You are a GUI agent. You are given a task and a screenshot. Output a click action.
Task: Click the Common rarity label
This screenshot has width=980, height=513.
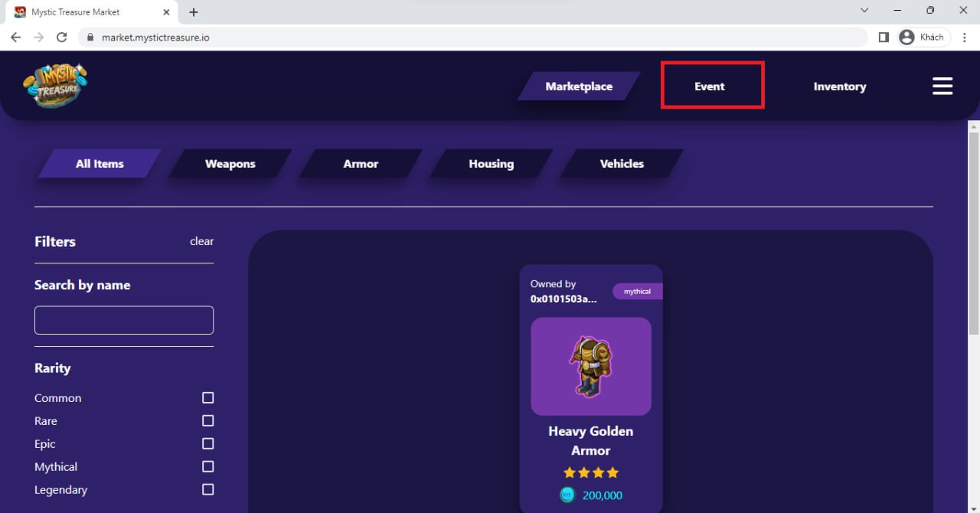point(57,398)
